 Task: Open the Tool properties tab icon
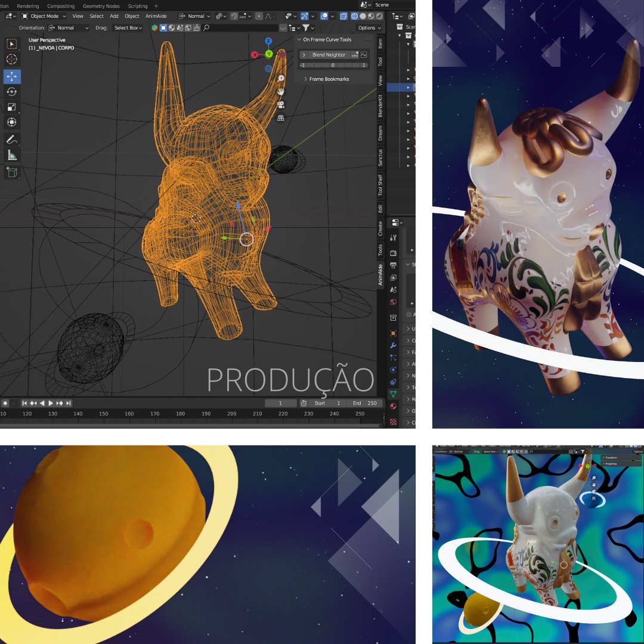click(393, 238)
